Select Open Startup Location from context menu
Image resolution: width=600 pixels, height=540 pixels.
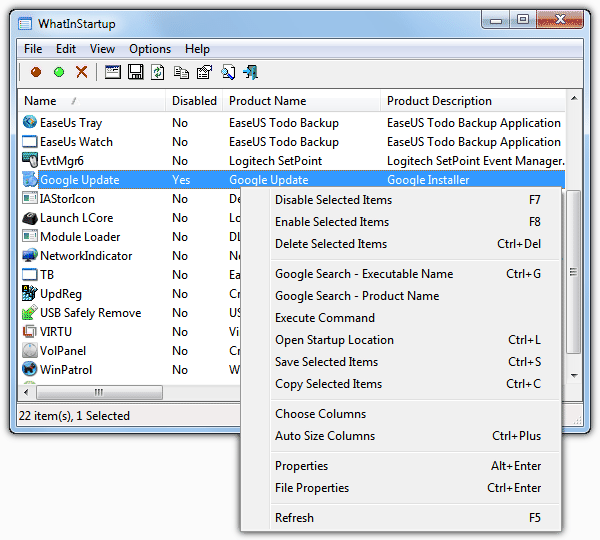pos(334,340)
